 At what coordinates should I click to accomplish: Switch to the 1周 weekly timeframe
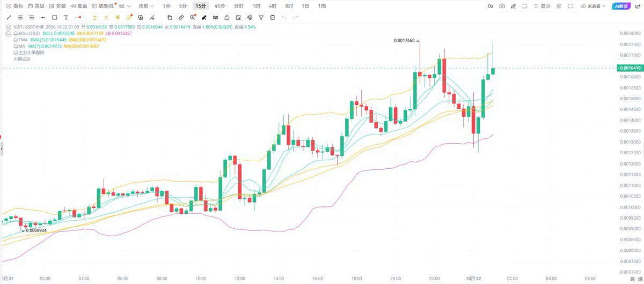[321, 6]
